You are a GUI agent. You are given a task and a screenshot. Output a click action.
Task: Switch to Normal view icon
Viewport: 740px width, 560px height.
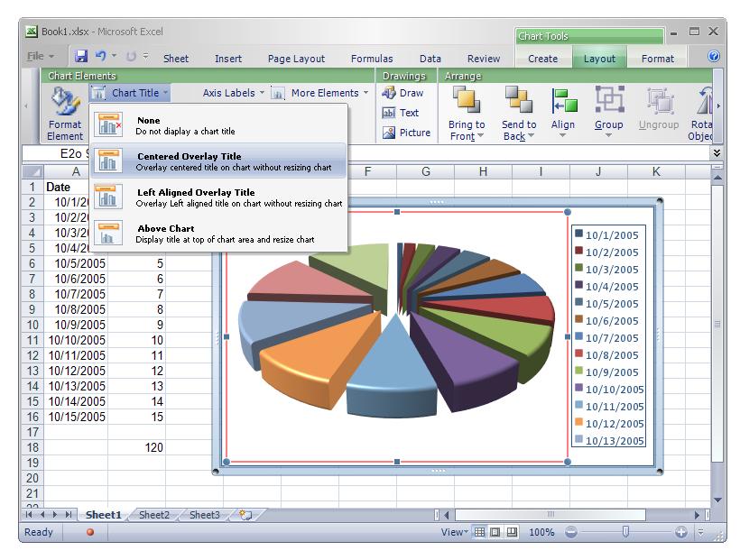pos(479,532)
